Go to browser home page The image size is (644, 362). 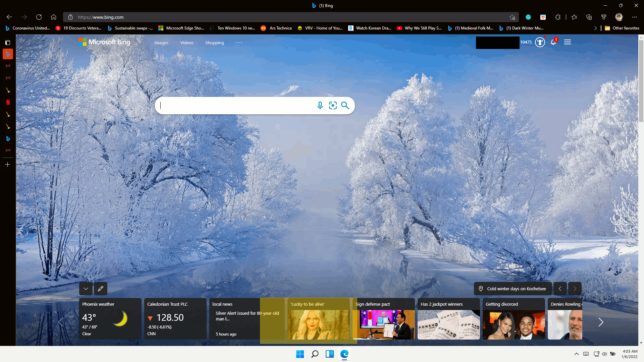(54, 17)
